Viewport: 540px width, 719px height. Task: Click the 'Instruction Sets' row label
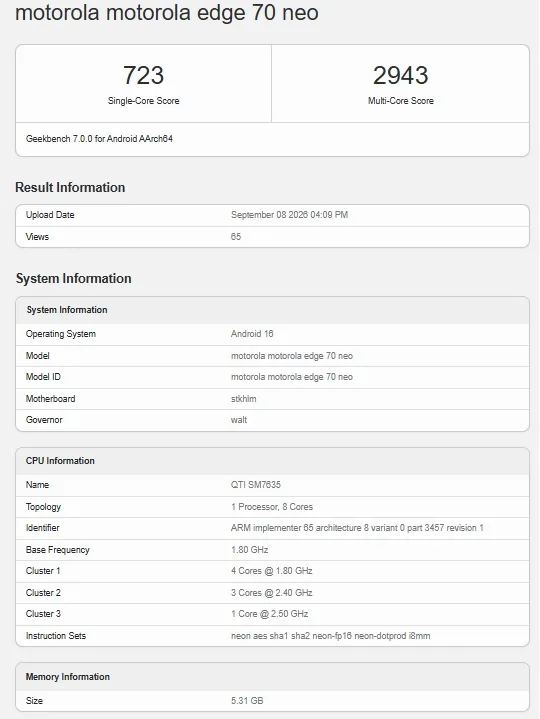pos(55,636)
